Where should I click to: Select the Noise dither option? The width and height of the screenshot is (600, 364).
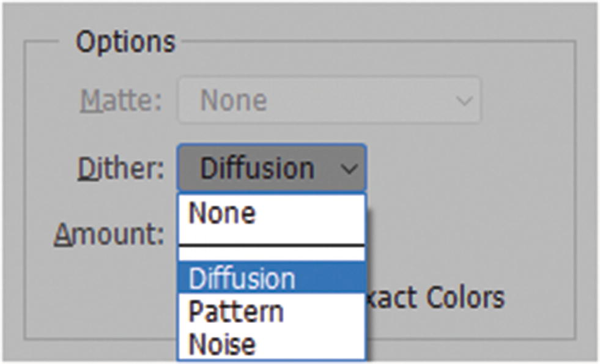click(x=222, y=344)
